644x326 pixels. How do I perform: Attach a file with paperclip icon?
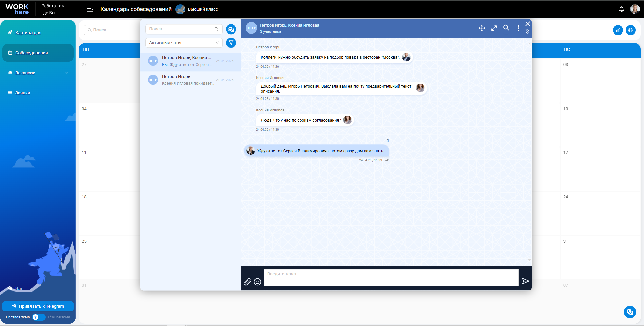(247, 282)
